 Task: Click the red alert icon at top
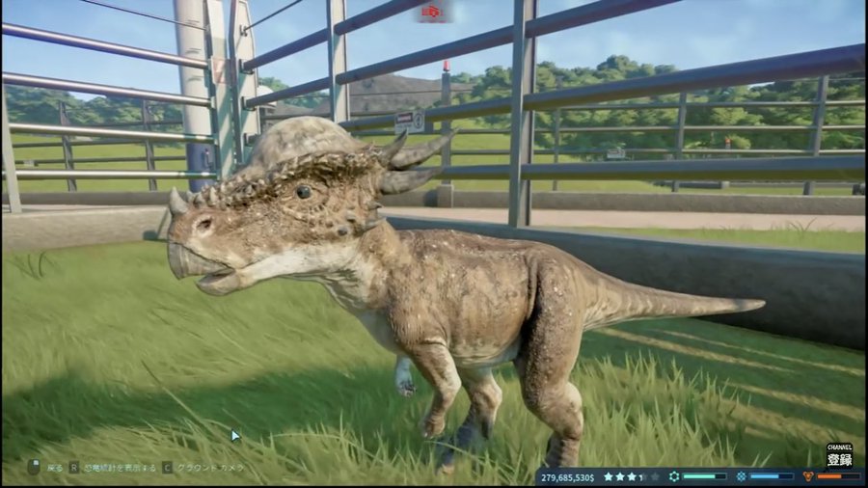[x=432, y=12]
